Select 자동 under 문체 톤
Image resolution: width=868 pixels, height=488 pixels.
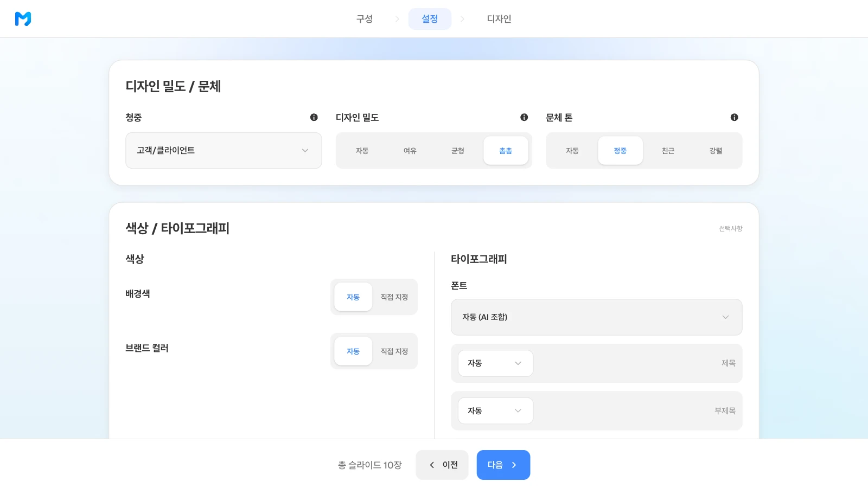click(572, 151)
